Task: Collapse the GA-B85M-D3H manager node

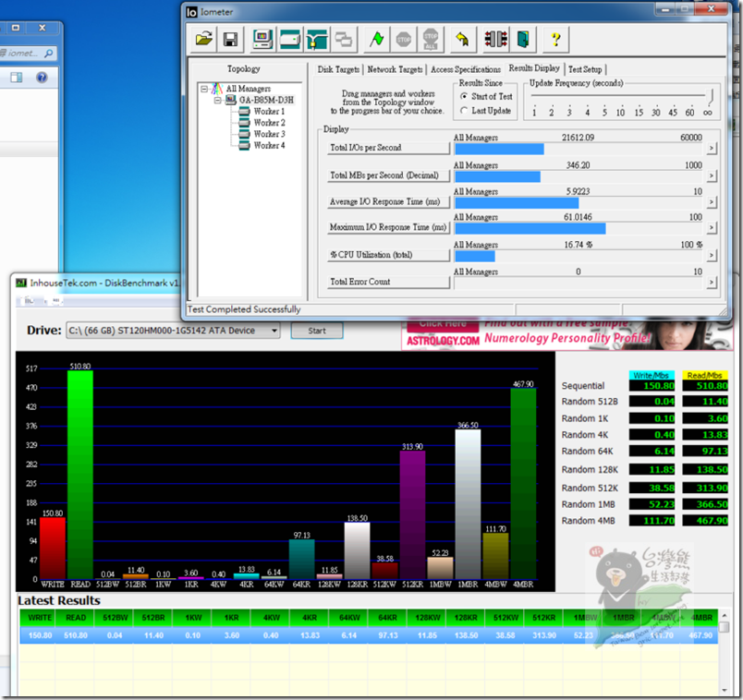Action: pos(217,100)
